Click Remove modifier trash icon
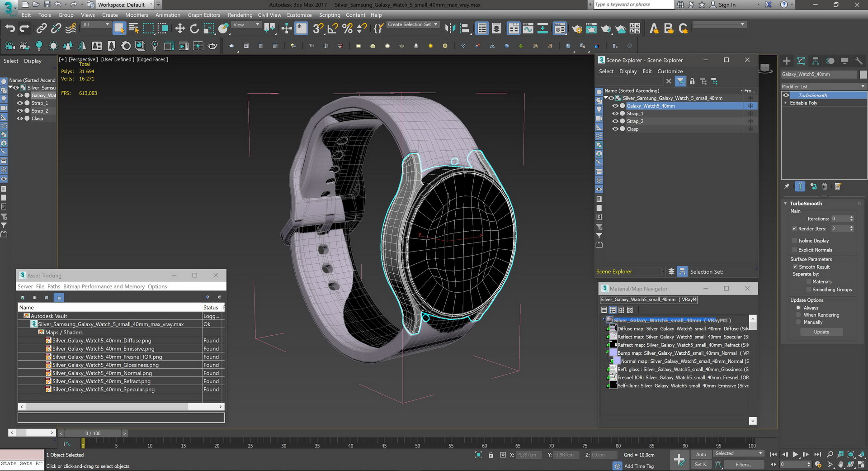Viewport: 868px width, 471px height. [825, 186]
